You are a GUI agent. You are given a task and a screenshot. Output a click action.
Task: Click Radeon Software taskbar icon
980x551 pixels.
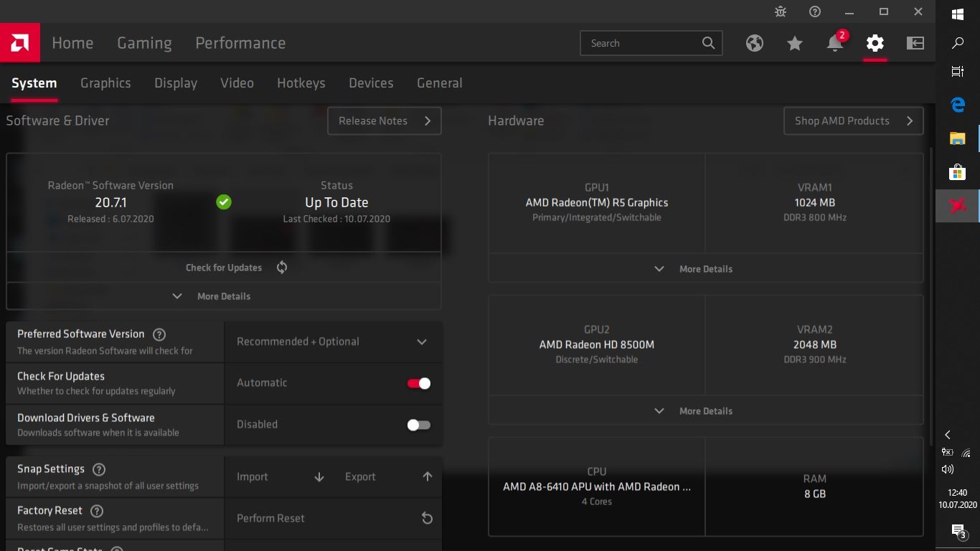point(958,206)
